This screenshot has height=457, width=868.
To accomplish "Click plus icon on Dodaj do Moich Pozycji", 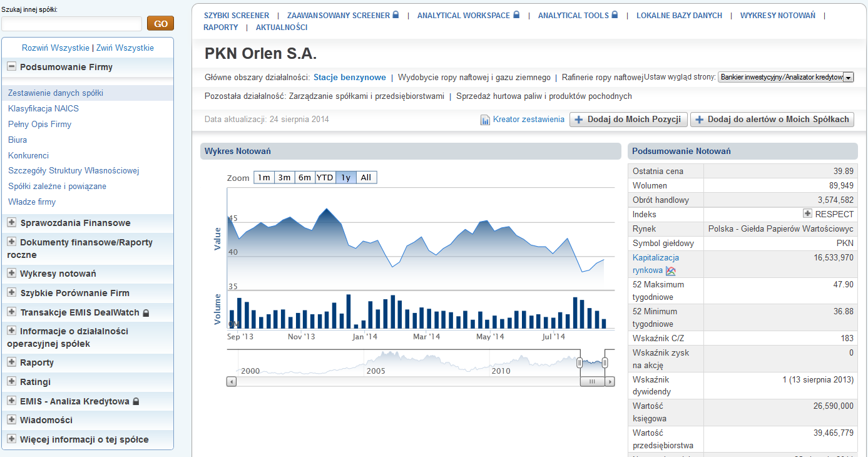I will click(579, 120).
